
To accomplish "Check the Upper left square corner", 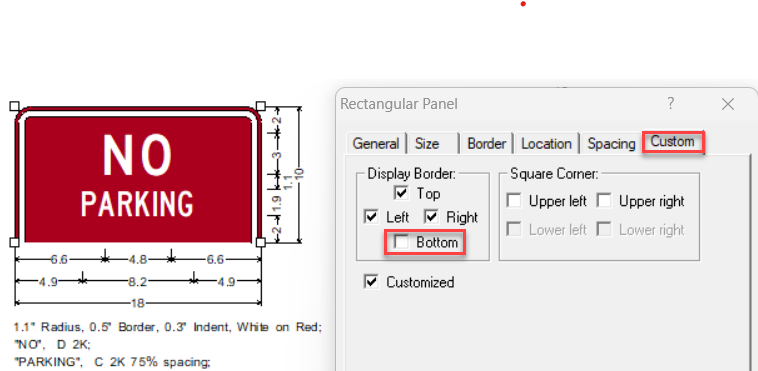I will [x=514, y=200].
